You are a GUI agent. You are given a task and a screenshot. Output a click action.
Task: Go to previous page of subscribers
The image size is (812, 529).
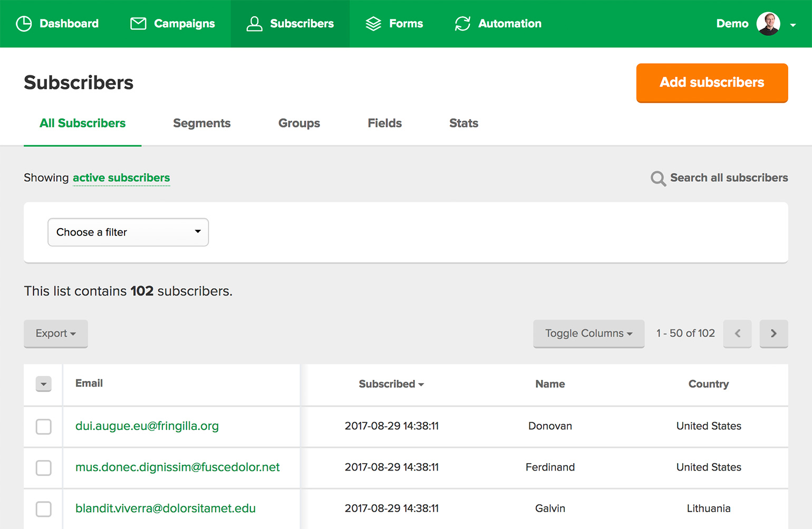click(x=737, y=334)
